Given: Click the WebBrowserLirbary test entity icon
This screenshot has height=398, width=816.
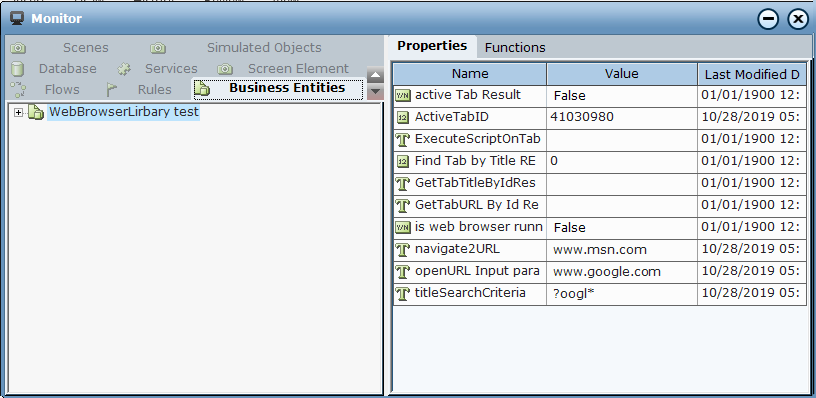Looking at the screenshot, I should pos(36,112).
